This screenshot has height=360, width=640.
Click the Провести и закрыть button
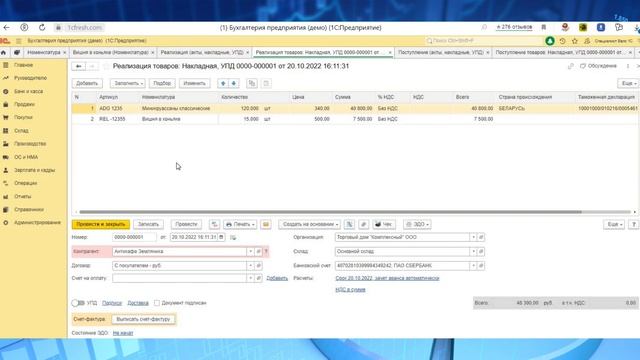pos(100,224)
